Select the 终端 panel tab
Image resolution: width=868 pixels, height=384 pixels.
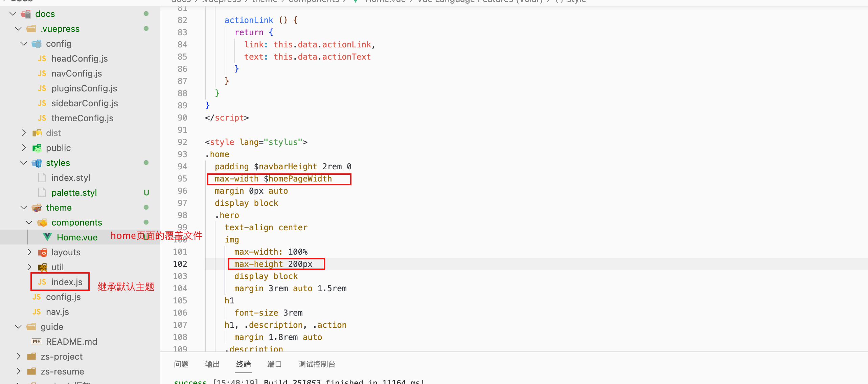244,364
